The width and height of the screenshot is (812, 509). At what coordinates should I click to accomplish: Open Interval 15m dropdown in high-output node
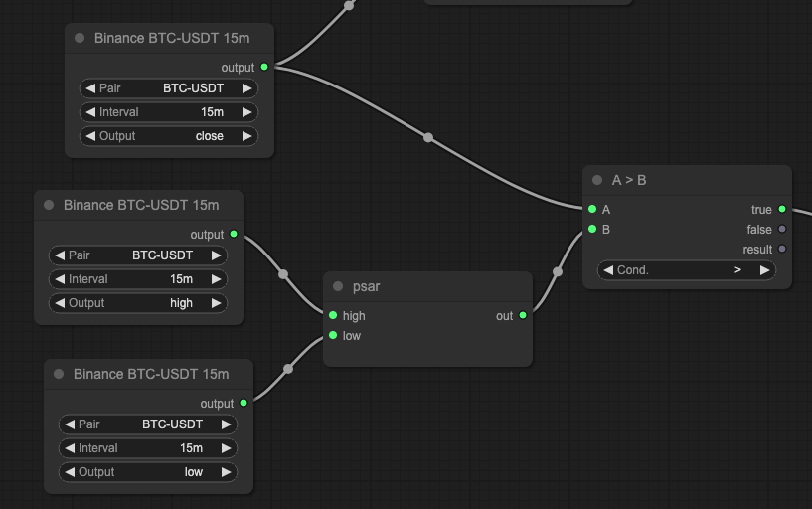[x=138, y=279]
